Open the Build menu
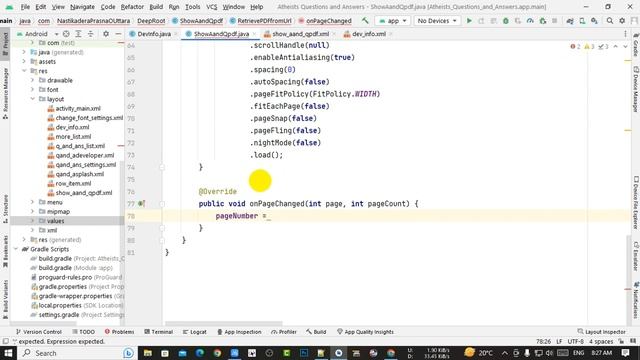Screen dimensions: 640x360 [156, 7]
